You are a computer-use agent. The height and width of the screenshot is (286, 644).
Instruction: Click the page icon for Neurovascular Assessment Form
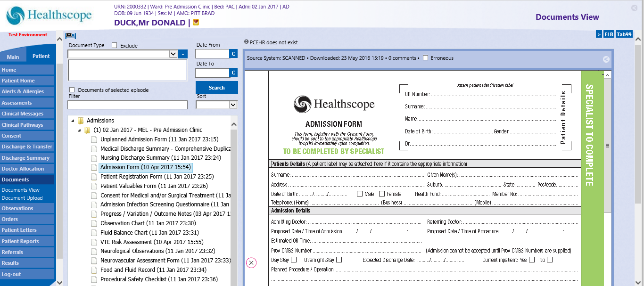(94, 261)
